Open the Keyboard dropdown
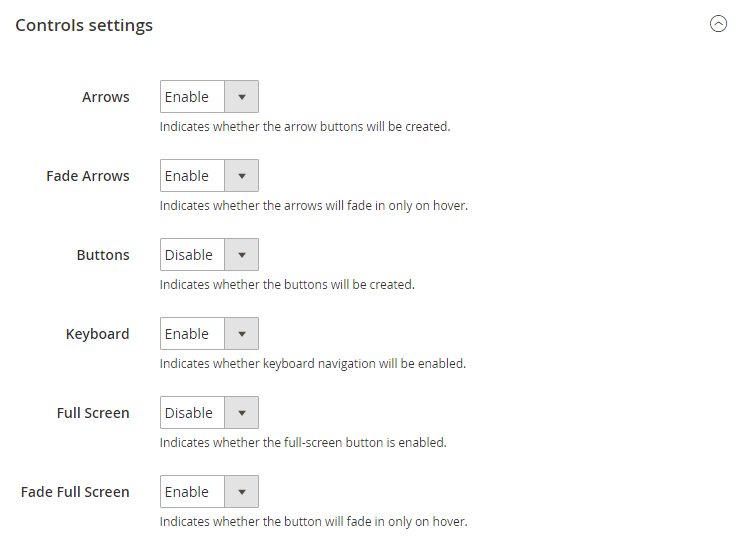This screenshot has height=547, width=736. pyautogui.click(x=209, y=333)
